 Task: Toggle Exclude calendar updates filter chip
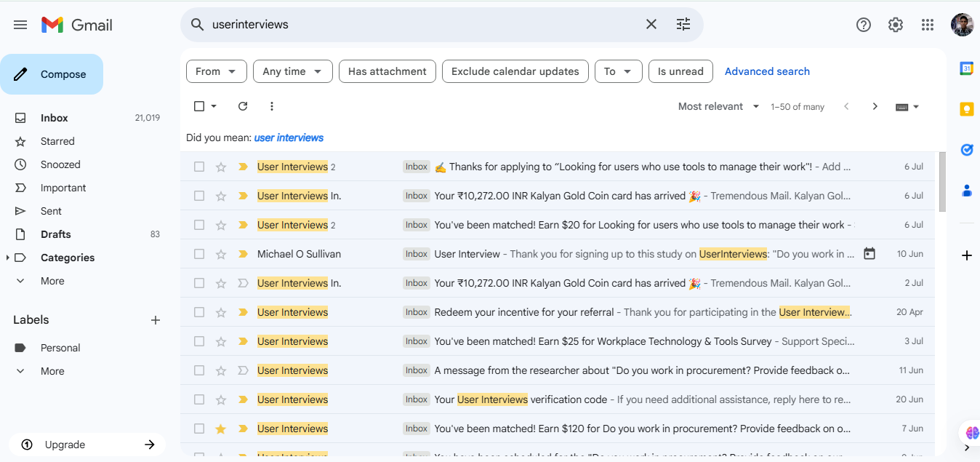(515, 71)
